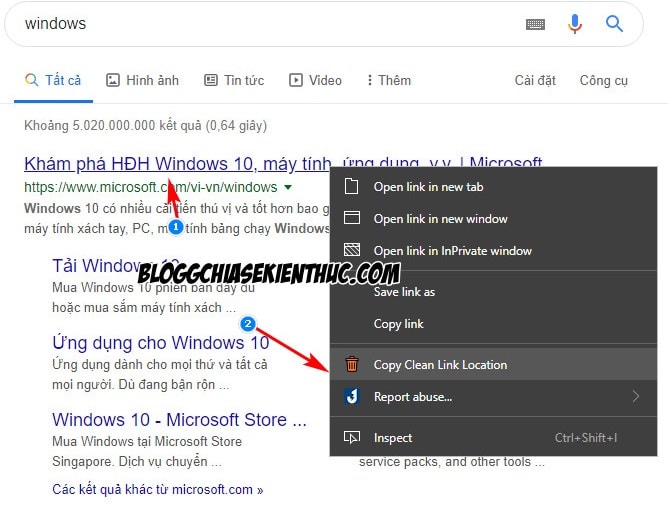
Task: Open Ứng dụng cho Windows 10 link
Action: [x=161, y=343]
